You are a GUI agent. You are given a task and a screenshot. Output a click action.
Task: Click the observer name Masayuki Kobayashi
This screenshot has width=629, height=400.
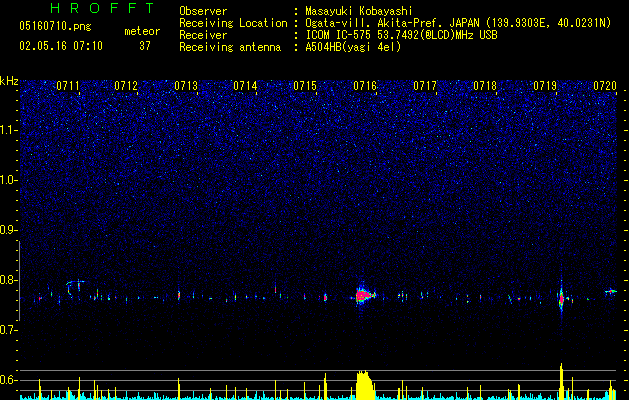click(x=359, y=11)
